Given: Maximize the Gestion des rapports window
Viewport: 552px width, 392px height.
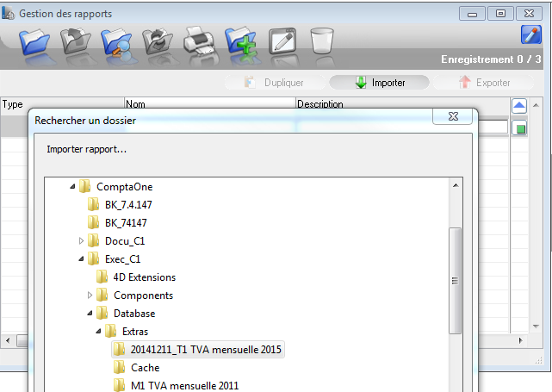Looking at the screenshot, I should 500,14.
